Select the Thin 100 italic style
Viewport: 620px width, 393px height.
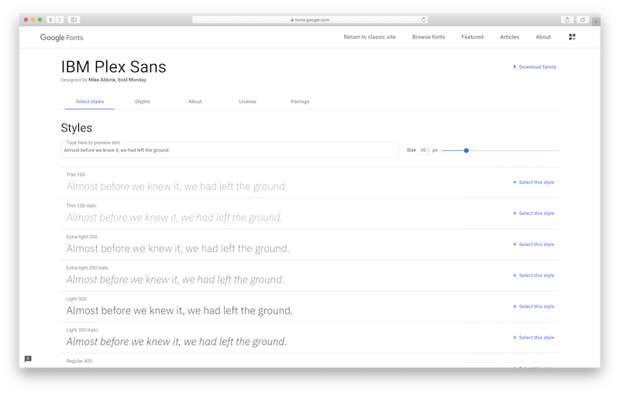534,214
